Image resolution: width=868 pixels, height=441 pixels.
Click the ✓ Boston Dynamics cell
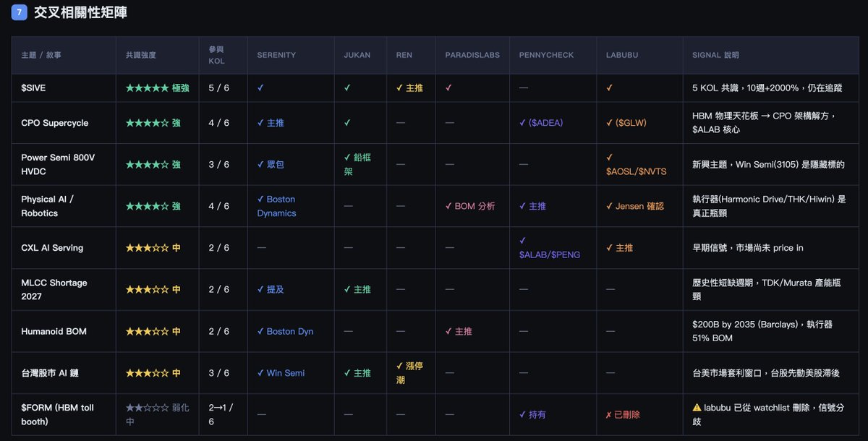(x=276, y=206)
